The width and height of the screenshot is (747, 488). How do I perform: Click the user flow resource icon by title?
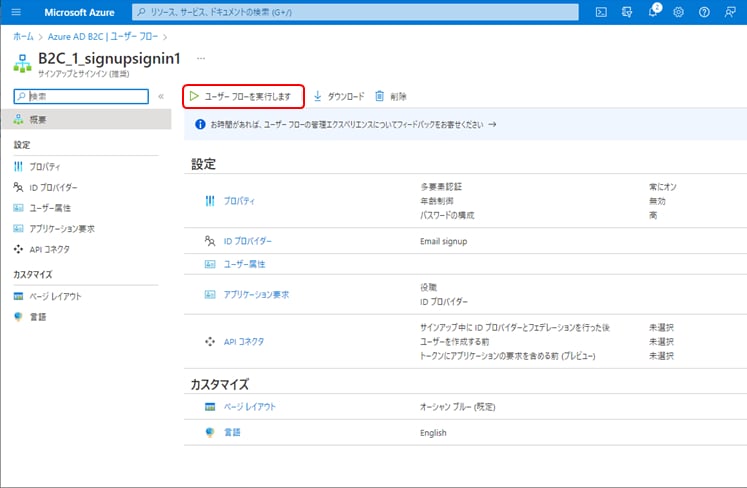[22, 63]
